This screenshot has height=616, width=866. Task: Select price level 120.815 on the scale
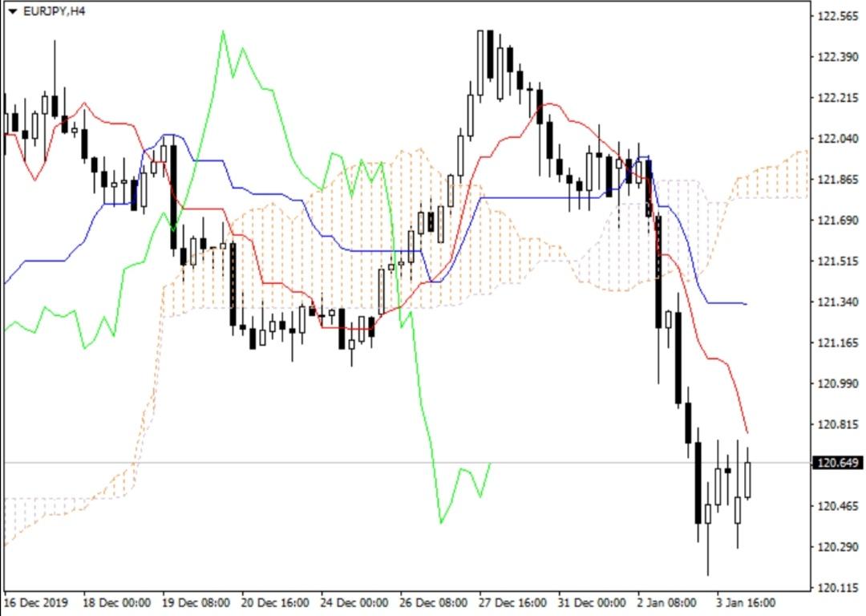coord(838,424)
